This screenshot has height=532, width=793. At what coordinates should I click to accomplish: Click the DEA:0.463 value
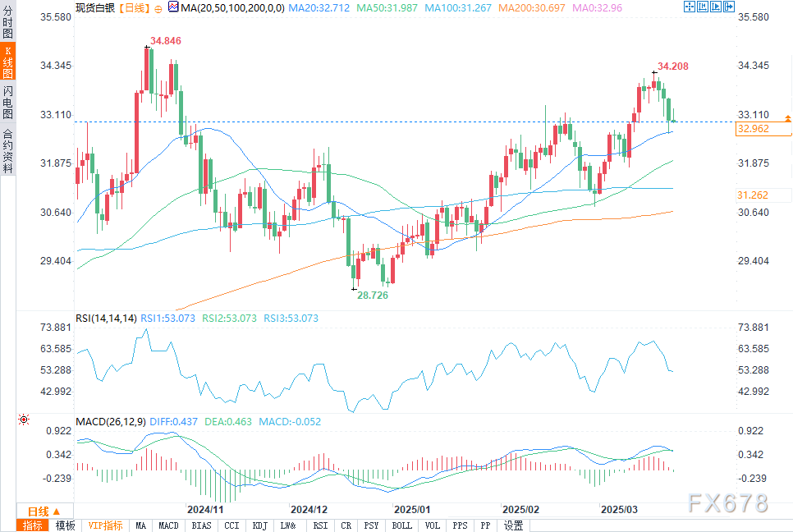228,421
